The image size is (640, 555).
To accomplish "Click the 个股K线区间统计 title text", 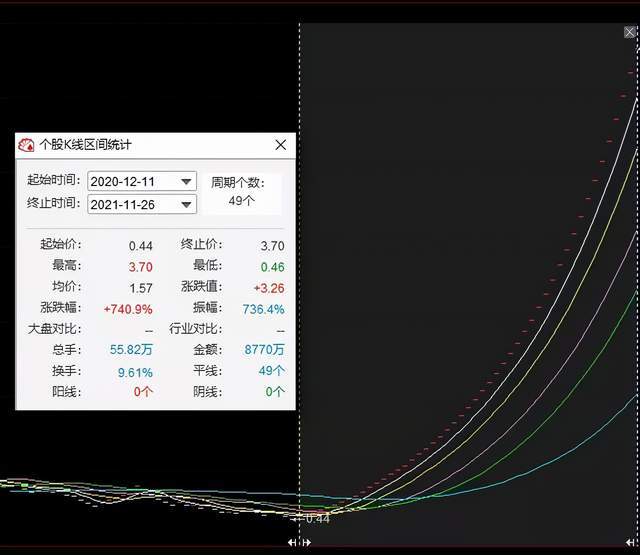I will (85, 144).
